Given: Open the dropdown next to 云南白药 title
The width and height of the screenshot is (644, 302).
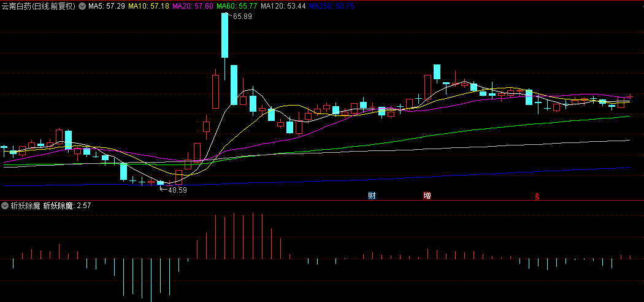Looking at the screenshot, I should [82, 6].
